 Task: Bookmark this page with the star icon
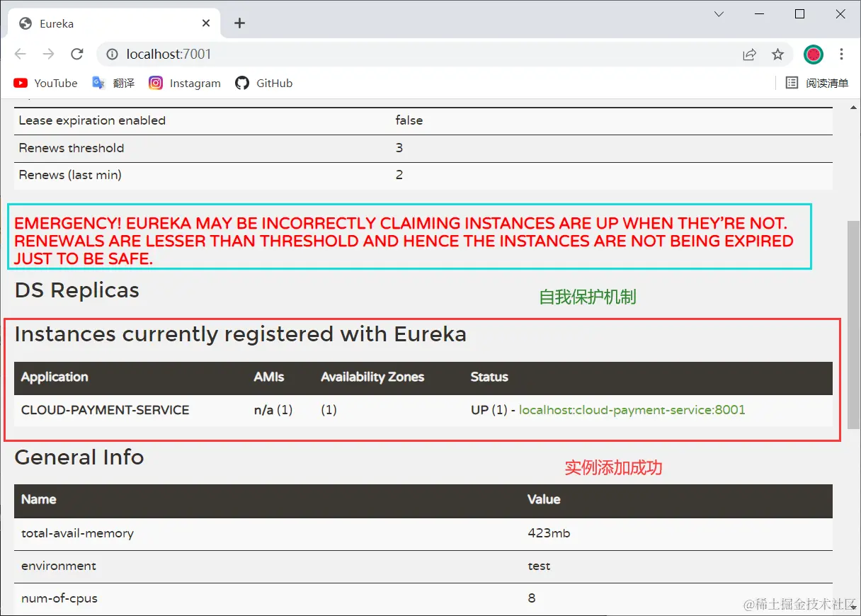tap(777, 54)
